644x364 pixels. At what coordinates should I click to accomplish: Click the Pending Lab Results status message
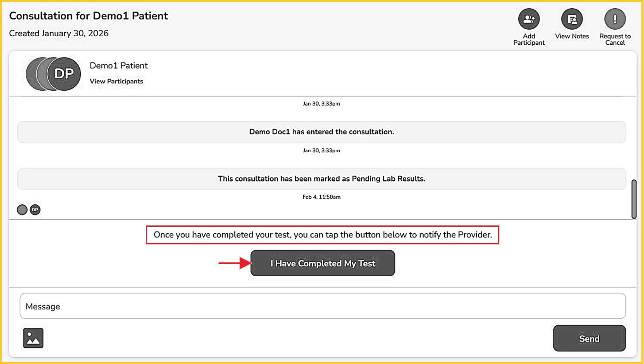(321, 179)
